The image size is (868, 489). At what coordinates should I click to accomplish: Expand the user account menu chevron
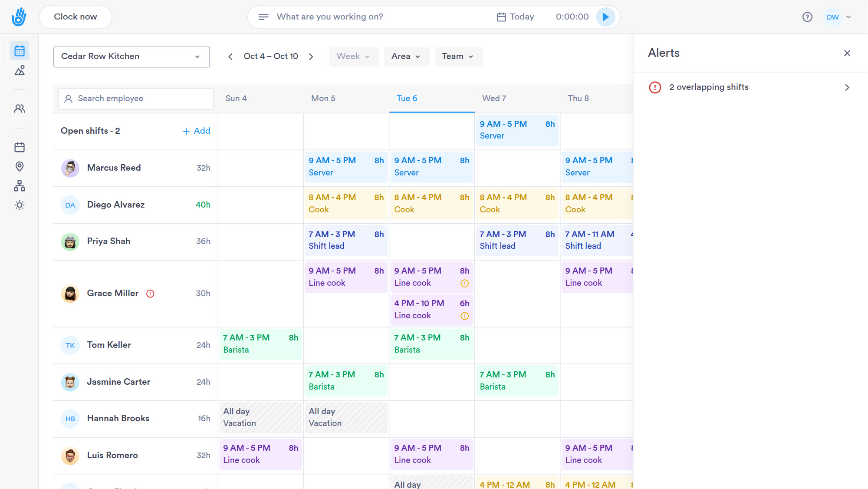click(848, 17)
